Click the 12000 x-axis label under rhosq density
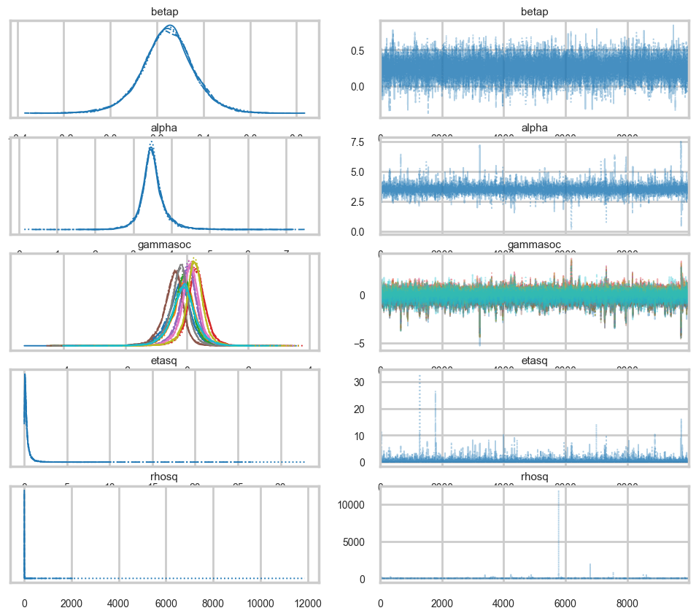This screenshot has width=696, height=616. (x=307, y=604)
